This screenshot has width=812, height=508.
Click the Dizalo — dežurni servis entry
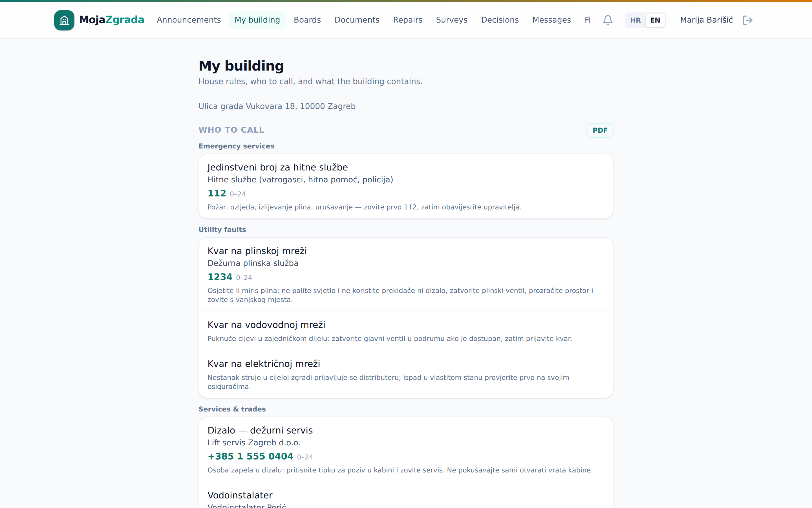(x=406, y=450)
